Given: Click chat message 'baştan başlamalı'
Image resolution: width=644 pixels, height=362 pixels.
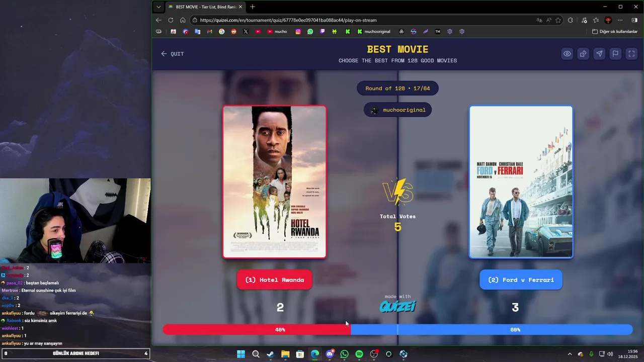Looking at the screenshot, I should (42, 283).
